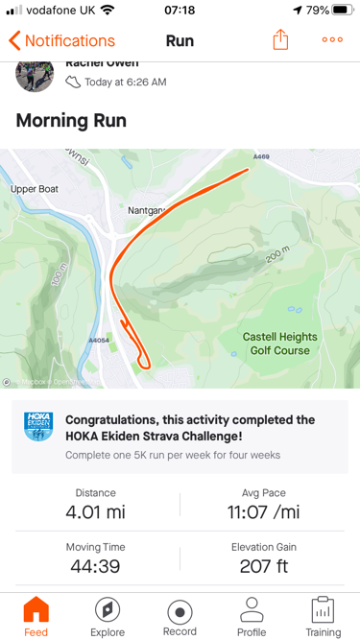Switch to the Explore tab
This screenshot has width=360, height=640.
click(107, 616)
